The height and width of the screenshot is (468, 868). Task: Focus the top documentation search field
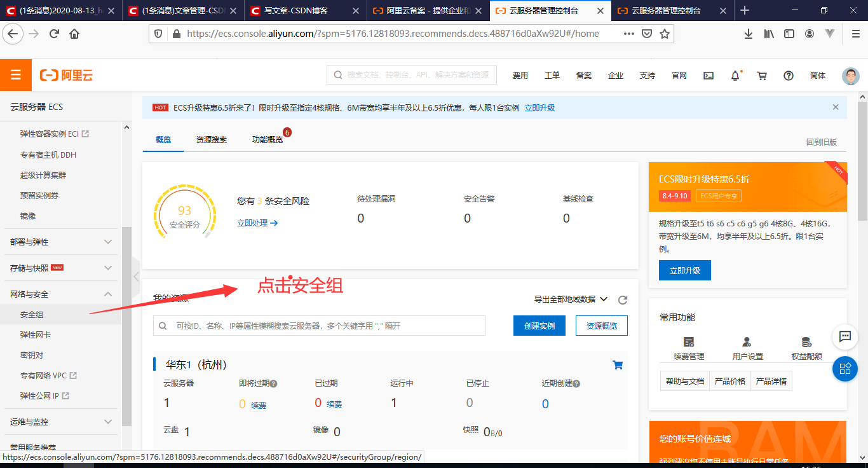[x=412, y=75]
